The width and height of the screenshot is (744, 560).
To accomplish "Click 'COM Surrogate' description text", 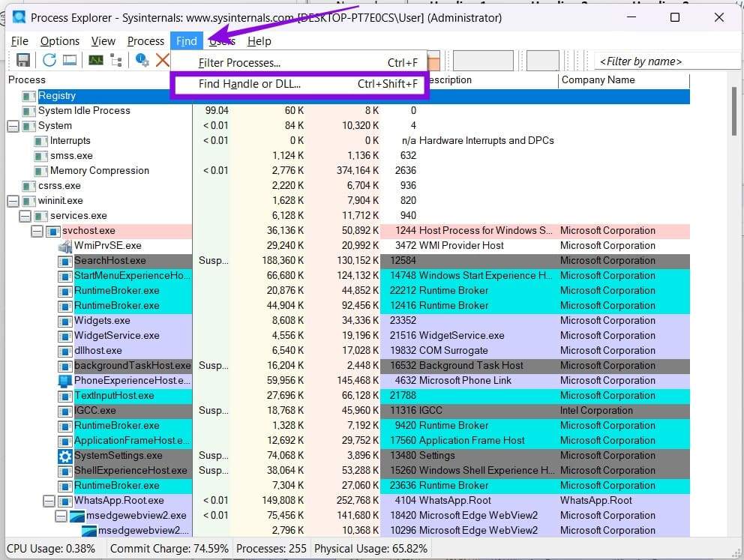I will (x=453, y=351).
